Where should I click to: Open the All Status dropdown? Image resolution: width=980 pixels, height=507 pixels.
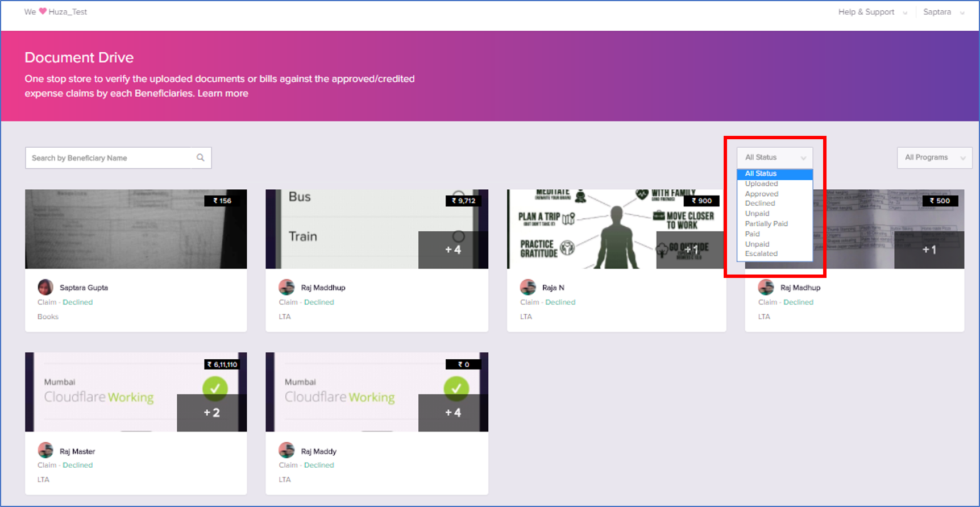[775, 157]
